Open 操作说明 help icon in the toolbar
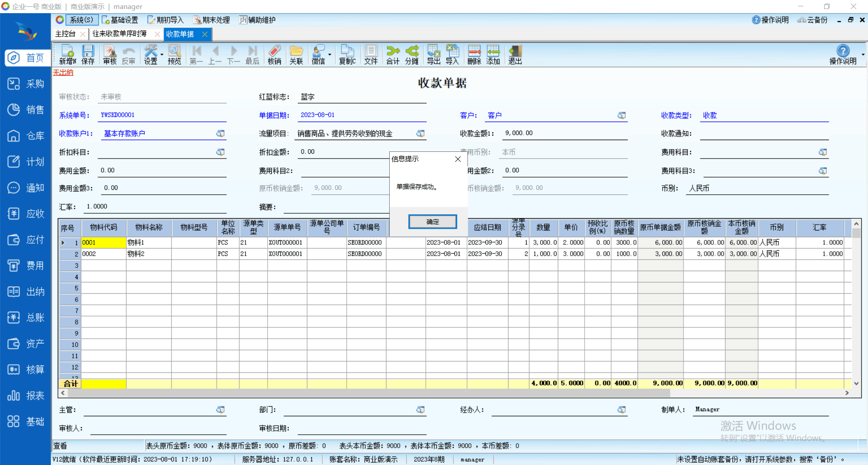The image size is (868, 465). (x=843, y=55)
